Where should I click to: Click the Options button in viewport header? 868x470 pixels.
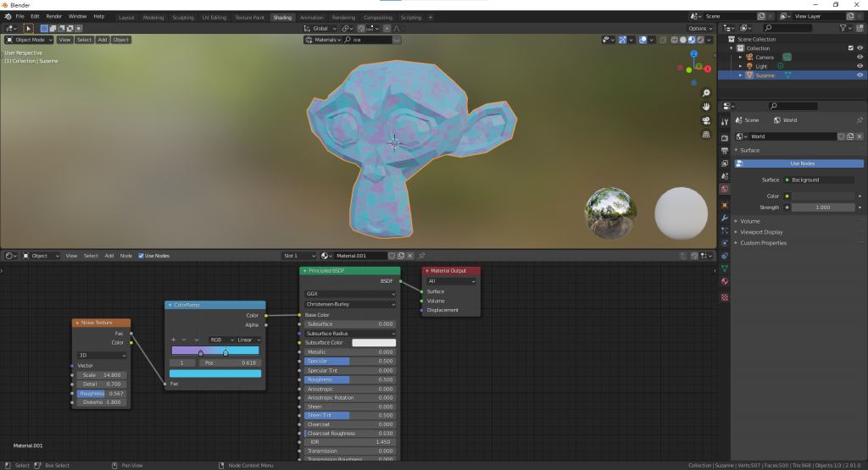point(699,28)
